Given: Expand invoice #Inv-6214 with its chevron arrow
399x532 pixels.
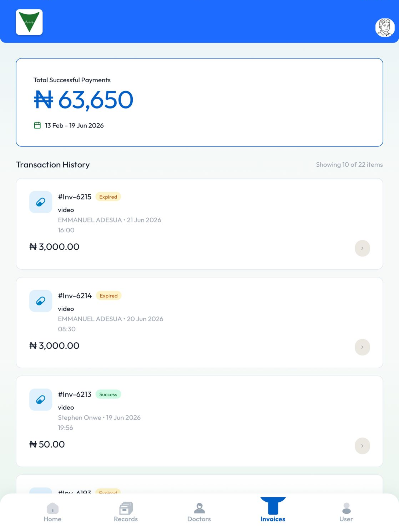Looking at the screenshot, I should (x=362, y=347).
